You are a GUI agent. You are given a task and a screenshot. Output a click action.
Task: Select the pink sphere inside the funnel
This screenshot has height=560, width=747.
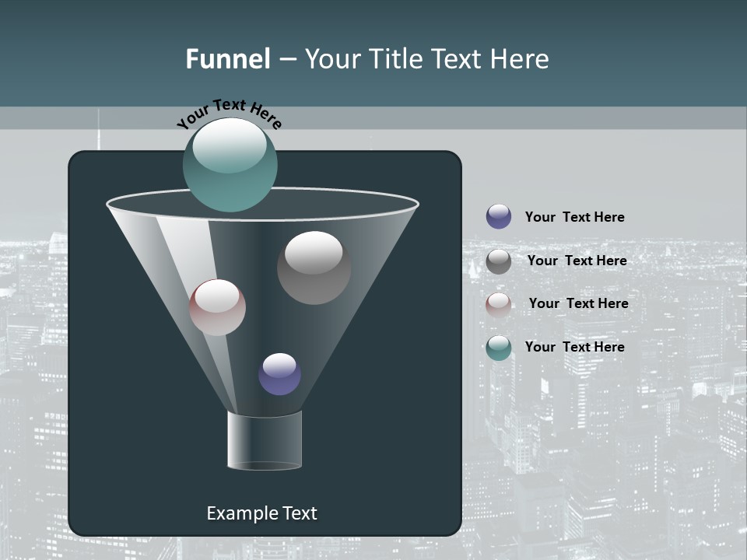(x=217, y=307)
